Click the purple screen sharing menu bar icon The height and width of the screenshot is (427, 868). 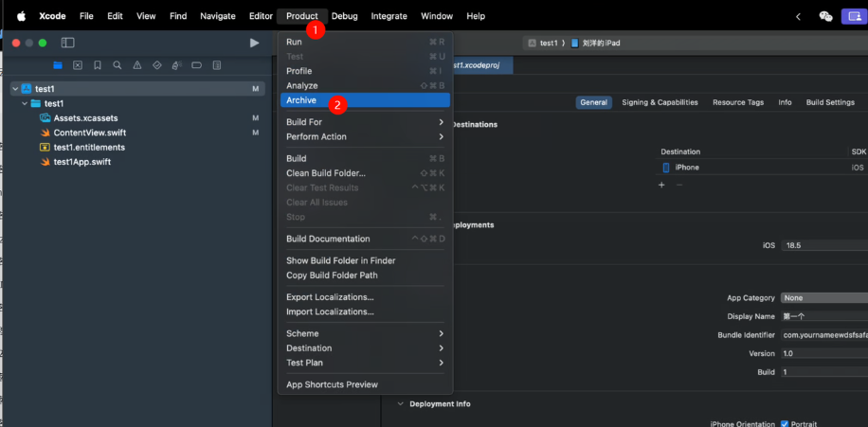[x=854, y=16]
